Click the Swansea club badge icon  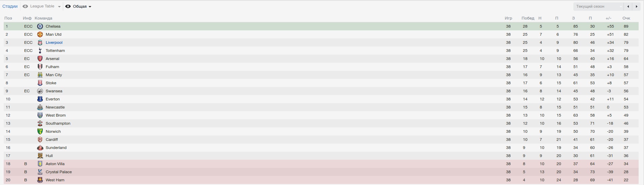pos(40,91)
